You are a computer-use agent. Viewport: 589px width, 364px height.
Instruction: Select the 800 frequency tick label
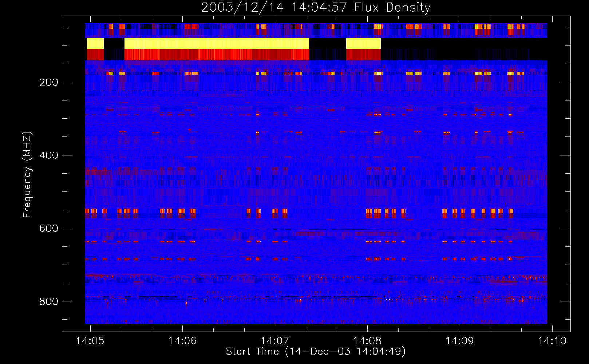(x=49, y=301)
